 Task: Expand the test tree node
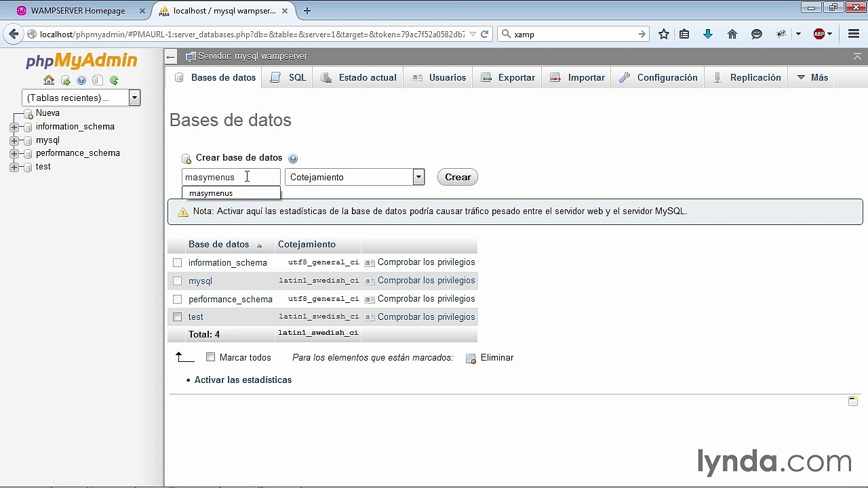point(14,167)
